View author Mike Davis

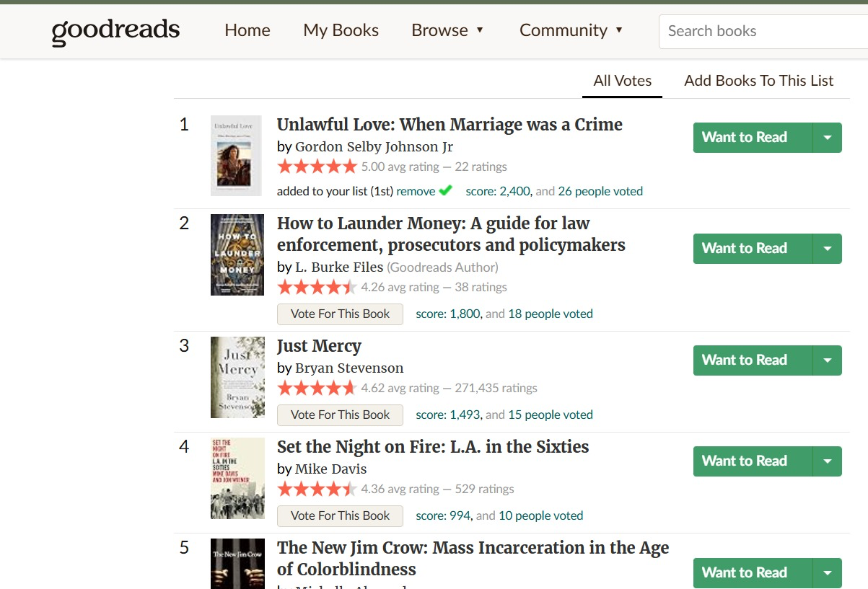(331, 469)
